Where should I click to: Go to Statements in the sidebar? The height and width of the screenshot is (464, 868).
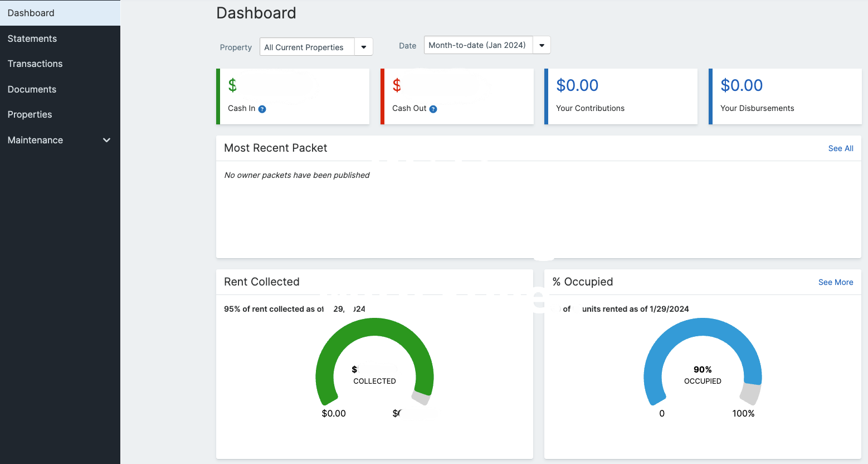60,38
